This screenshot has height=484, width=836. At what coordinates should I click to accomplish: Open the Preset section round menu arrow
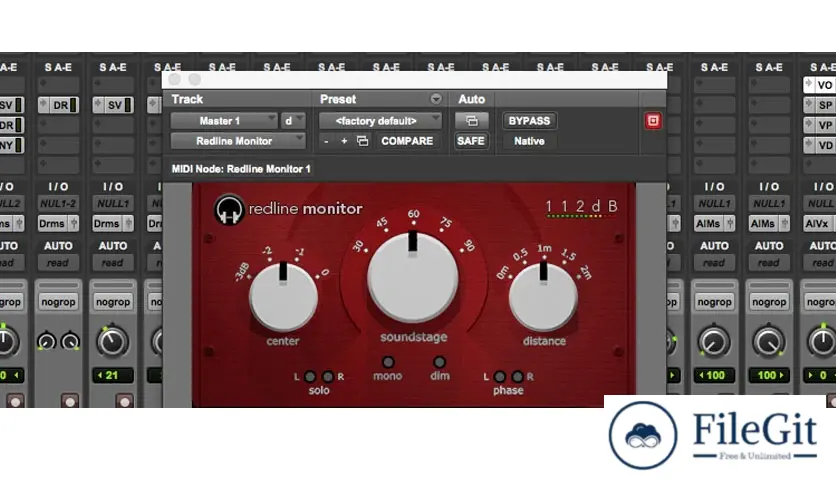436,99
